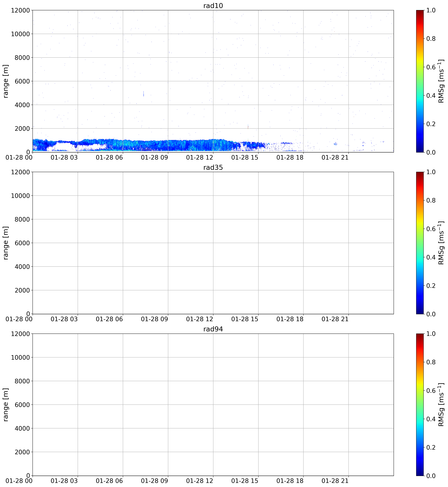Screen dimensions: 448x487
Task: Click the rad35 plot title
Action: pyautogui.click(x=213, y=167)
